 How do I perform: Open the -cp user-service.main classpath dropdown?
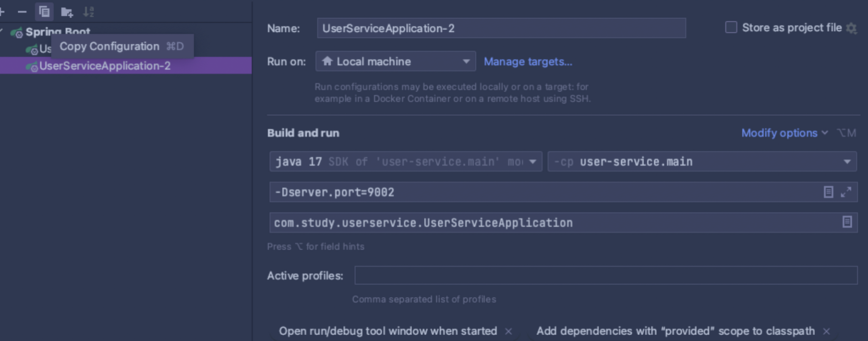(x=702, y=162)
